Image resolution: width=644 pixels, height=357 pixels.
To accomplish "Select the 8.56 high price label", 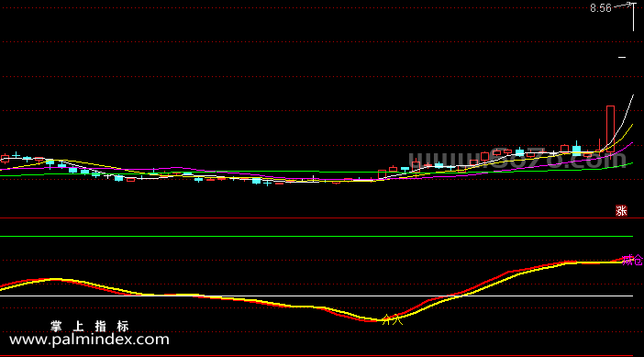I will (601, 8).
